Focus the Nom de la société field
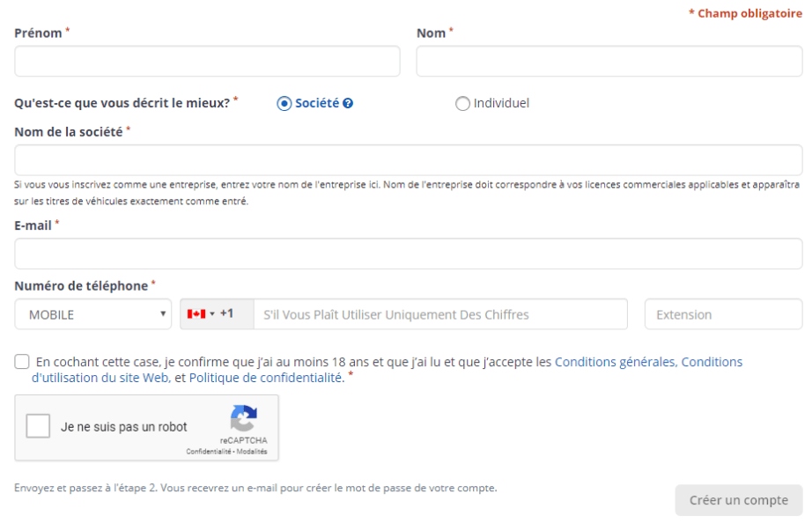The image size is (812, 523). click(x=408, y=160)
